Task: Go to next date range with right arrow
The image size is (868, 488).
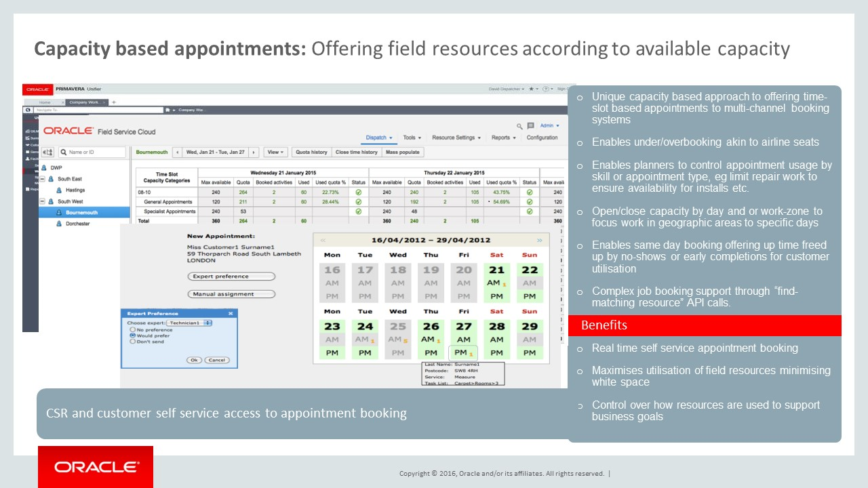Action: click(254, 152)
